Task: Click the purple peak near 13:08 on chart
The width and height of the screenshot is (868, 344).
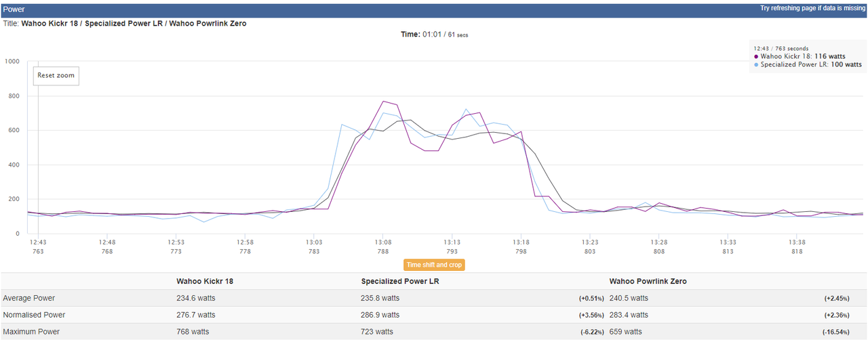Action: click(x=383, y=102)
